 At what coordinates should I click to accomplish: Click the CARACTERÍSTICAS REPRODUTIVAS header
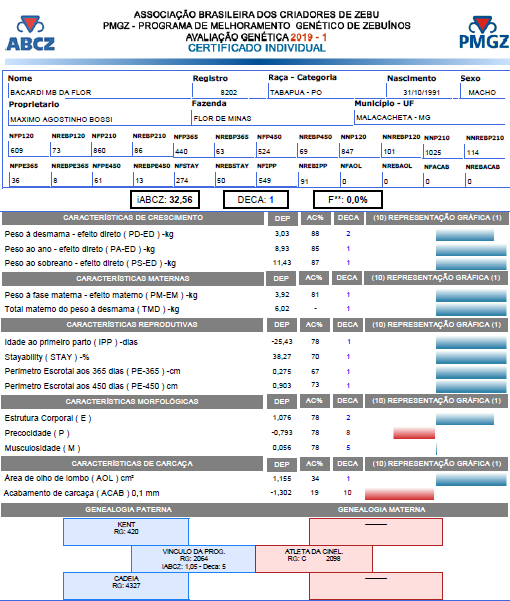(x=132, y=325)
